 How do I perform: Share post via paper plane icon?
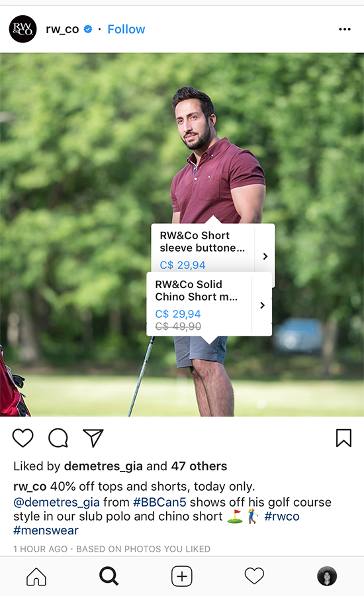(x=93, y=438)
